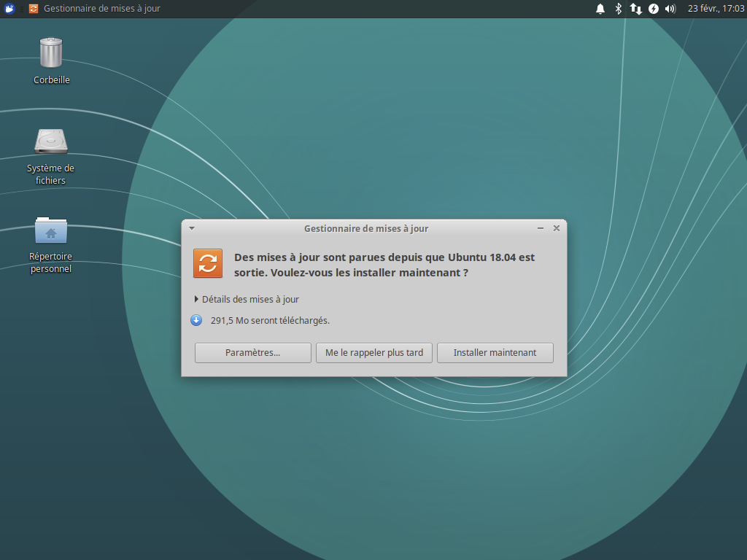The height and width of the screenshot is (560, 747).
Task: Open the clock showing 23 févr., 17:03
Action: [x=713, y=9]
